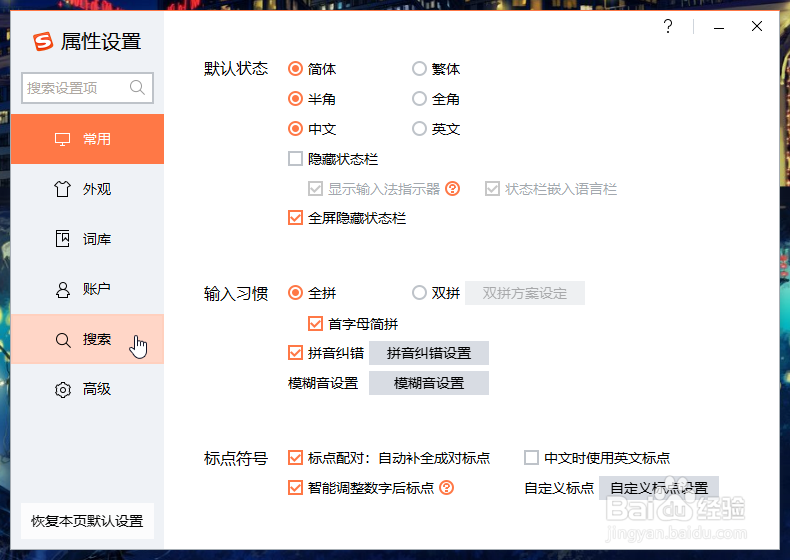Toggle 状态栏嵌入语言栏 checkbox

492,189
